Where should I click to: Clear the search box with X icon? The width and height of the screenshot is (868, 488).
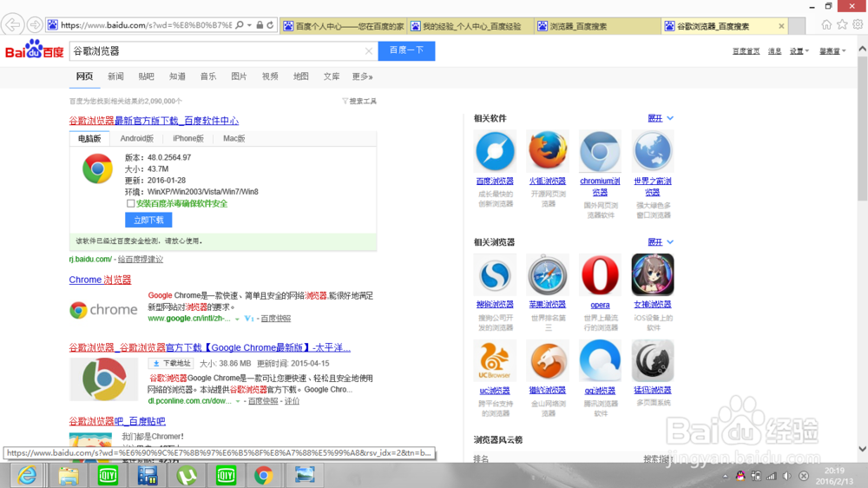pos(369,51)
